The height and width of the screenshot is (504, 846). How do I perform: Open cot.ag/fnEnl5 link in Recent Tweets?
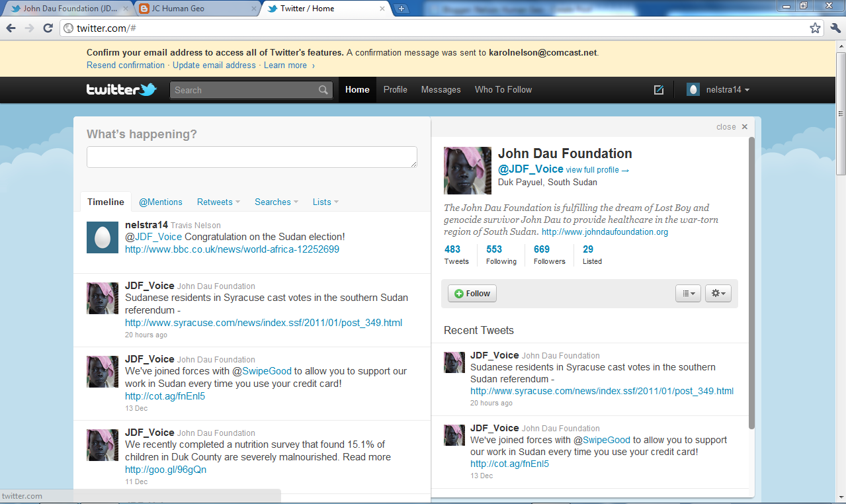[x=509, y=464]
